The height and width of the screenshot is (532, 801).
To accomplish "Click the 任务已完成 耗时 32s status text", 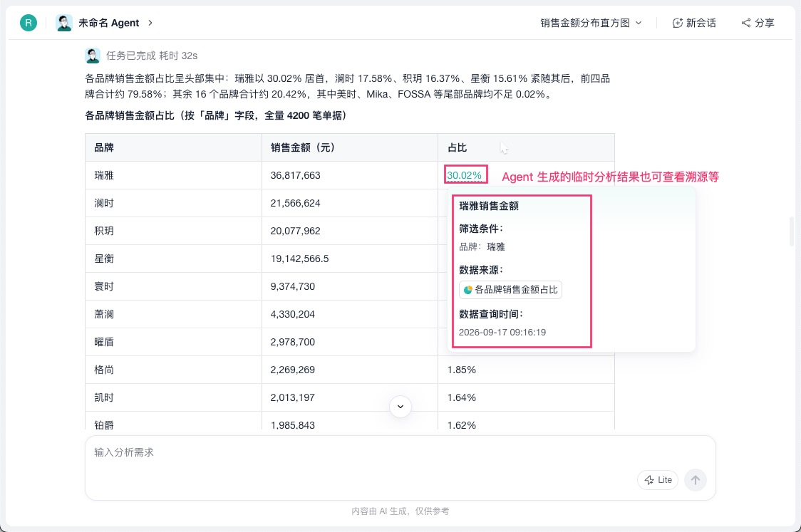I will 152,56.
